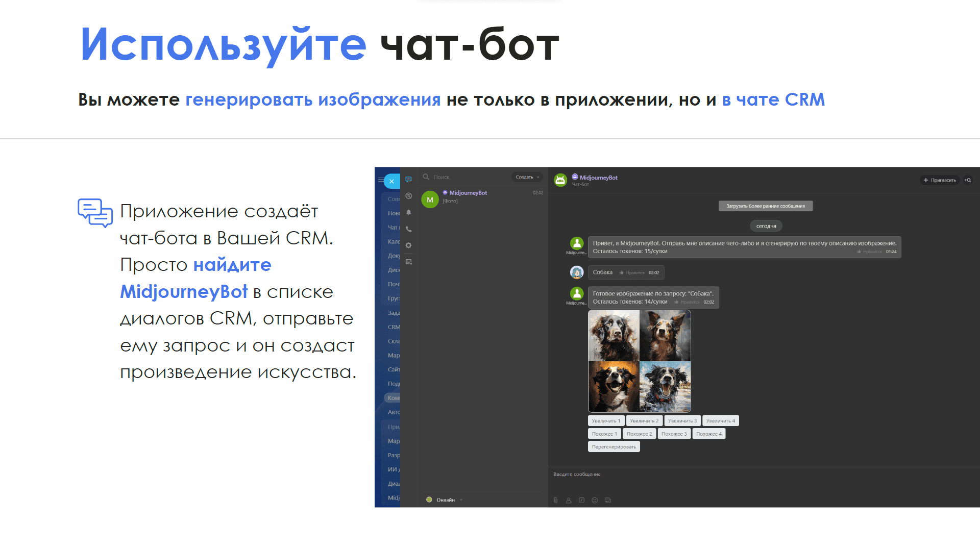
Task: Click the Собака message bubble
Action: 626,272
